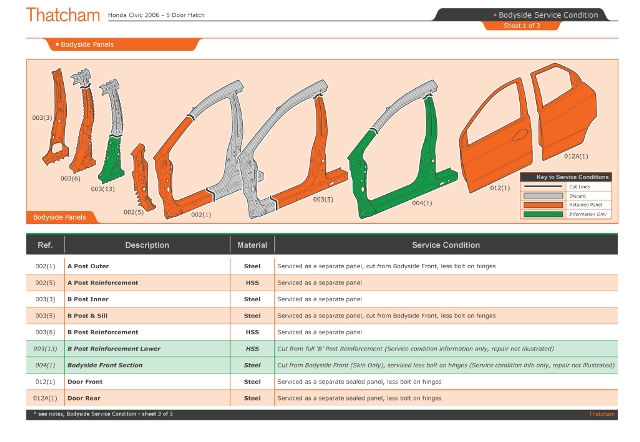This screenshot has height=442, width=640.
Task: Click the green B Post Reinforcement Lower image 003(13)
Action: pos(111,159)
